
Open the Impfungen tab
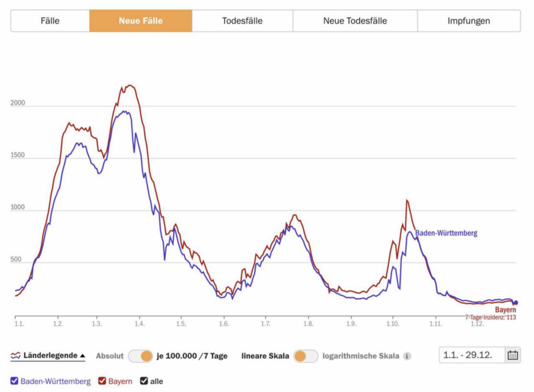[469, 21]
